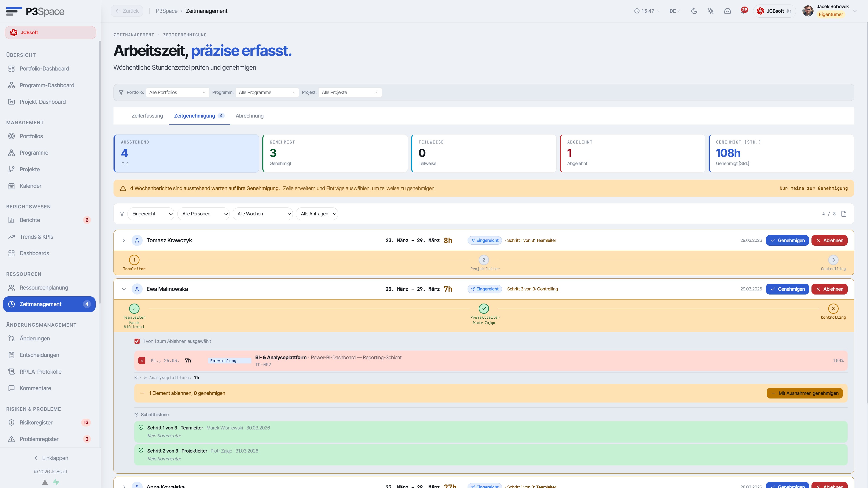
Task: Click the export document icon beside 4 / 8
Action: 844,214
